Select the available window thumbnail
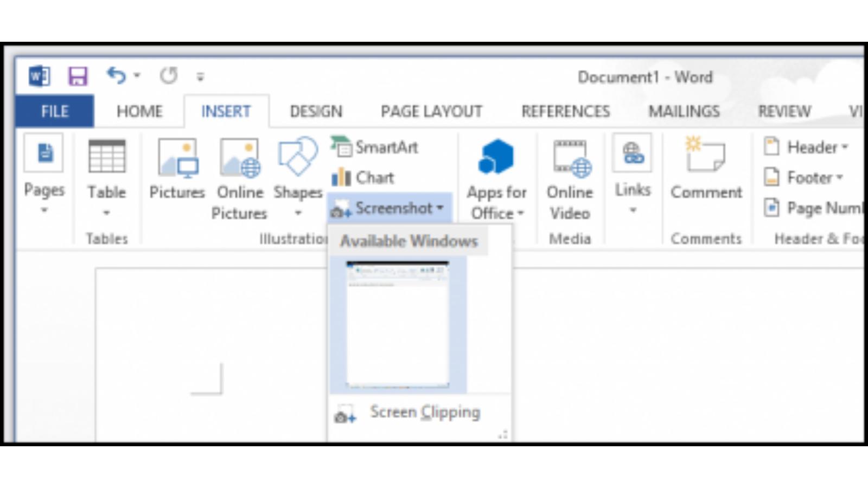The image size is (868, 488). [x=398, y=325]
